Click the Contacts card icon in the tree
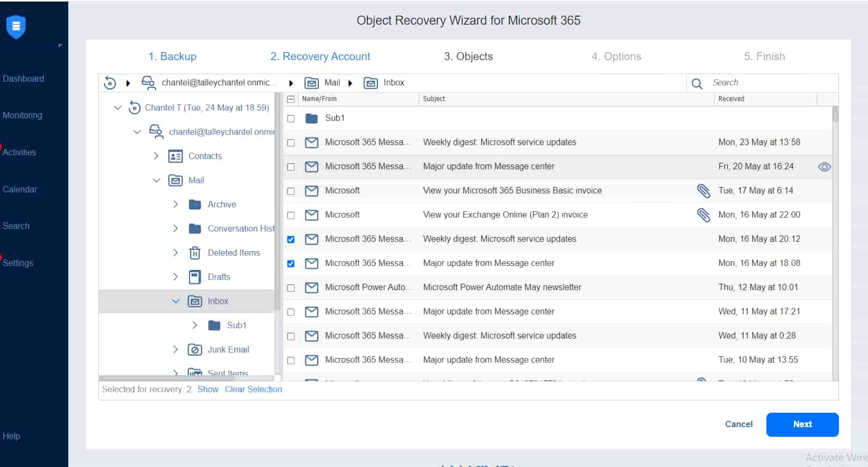Image resolution: width=868 pixels, height=467 pixels. point(175,156)
